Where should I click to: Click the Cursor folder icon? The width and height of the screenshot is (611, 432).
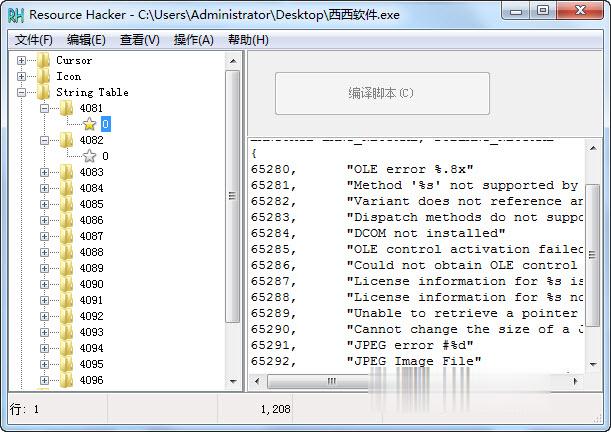[x=43, y=60]
